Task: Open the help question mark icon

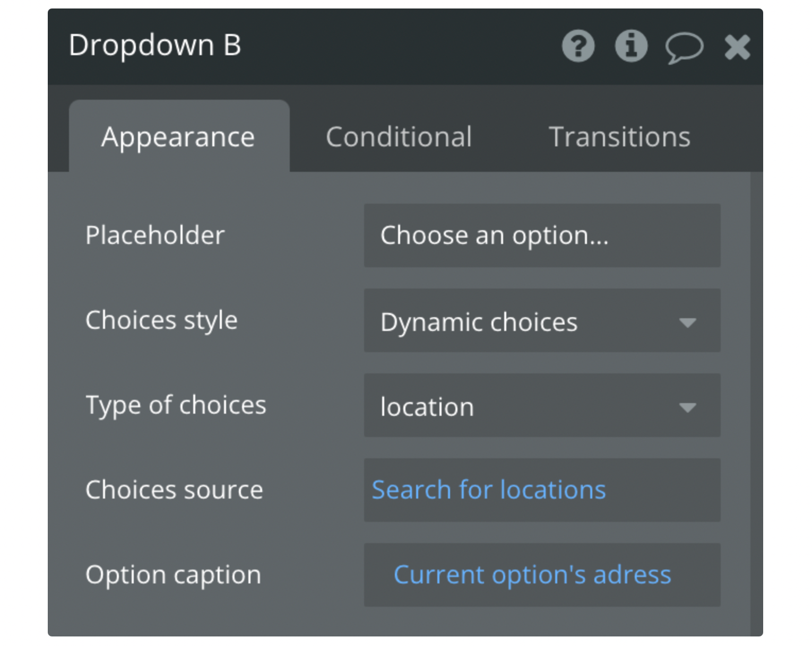Action: pyautogui.click(x=578, y=46)
